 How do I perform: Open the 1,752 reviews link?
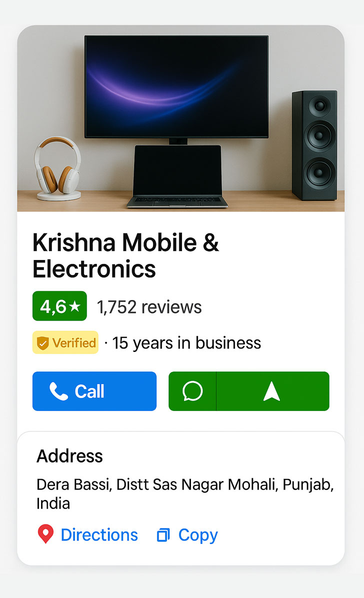(x=149, y=307)
